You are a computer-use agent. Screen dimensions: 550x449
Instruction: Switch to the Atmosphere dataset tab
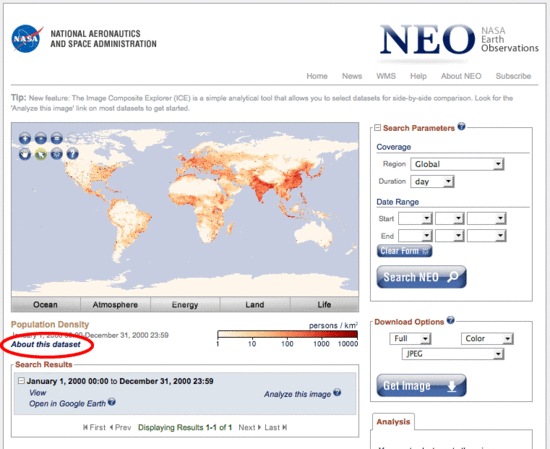click(x=115, y=304)
